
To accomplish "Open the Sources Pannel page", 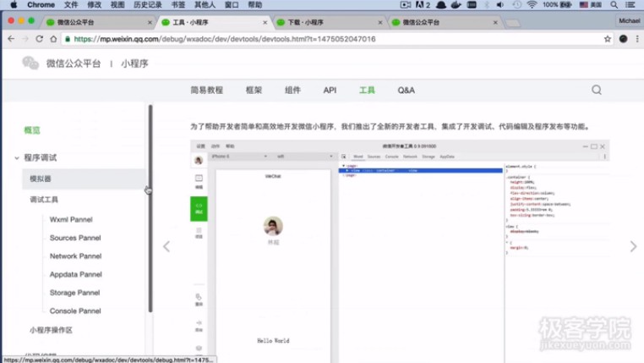I will pos(75,238).
